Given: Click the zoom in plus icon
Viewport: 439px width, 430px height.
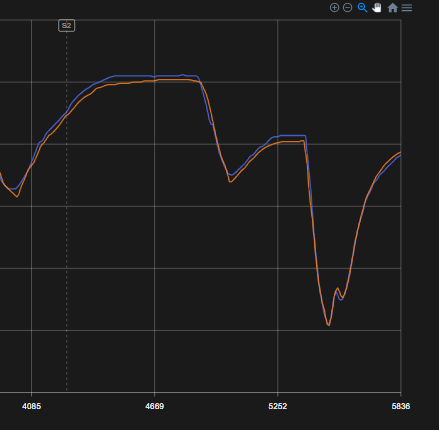Looking at the screenshot, I should (x=334, y=8).
